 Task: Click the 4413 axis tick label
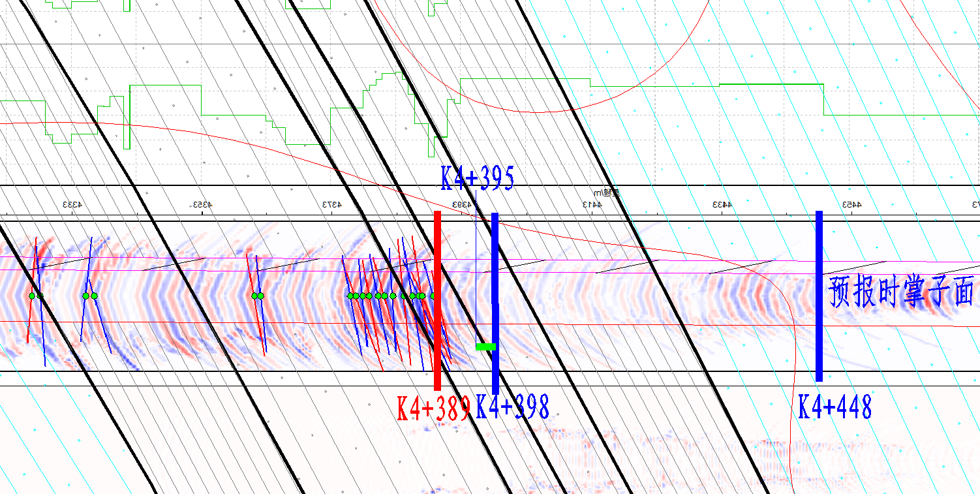(x=592, y=205)
